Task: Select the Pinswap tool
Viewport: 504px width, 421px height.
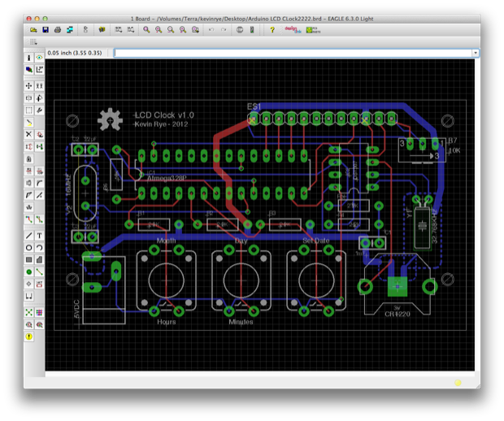Action: (x=29, y=146)
